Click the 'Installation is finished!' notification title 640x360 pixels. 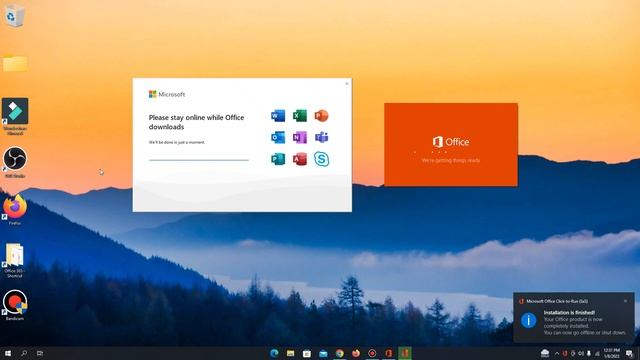(x=569, y=313)
